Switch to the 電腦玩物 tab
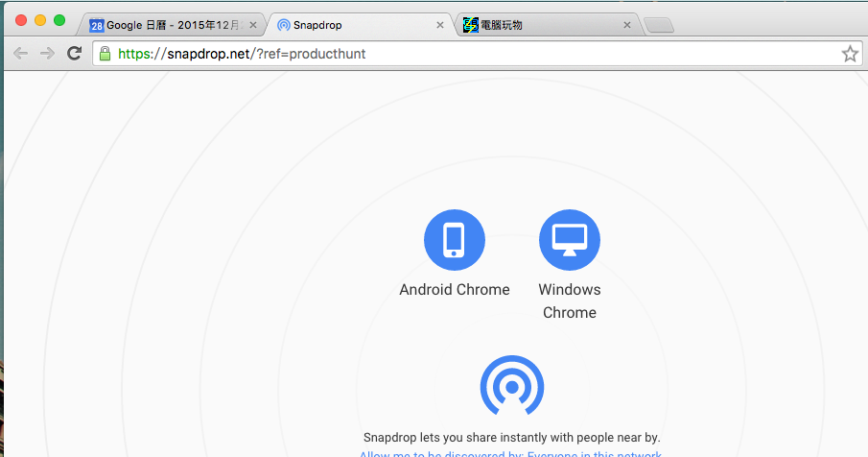 click(x=548, y=25)
